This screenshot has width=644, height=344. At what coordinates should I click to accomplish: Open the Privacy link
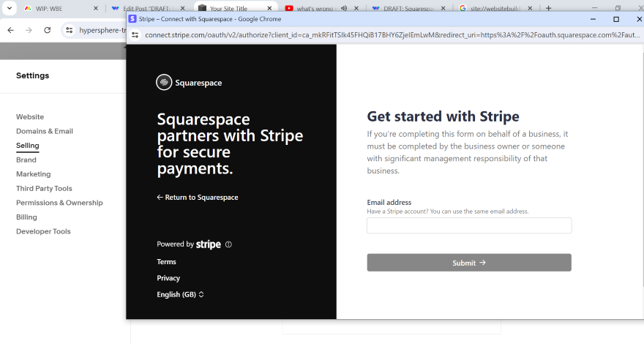click(x=168, y=278)
